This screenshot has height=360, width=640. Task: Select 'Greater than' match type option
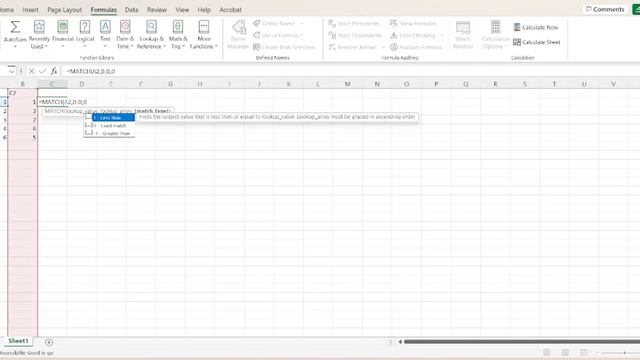click(x=110, y=133)
